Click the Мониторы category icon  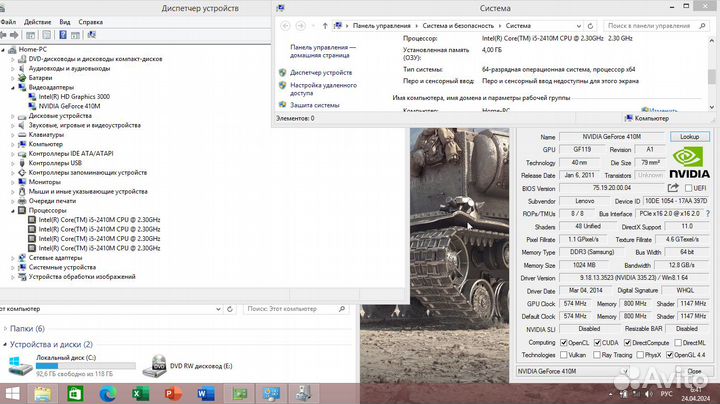tap(22, 182)
